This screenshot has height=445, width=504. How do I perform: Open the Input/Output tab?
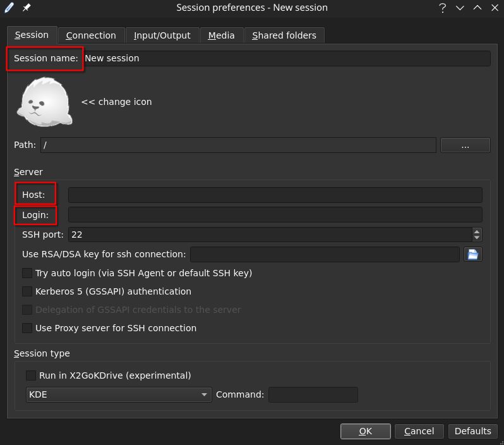click(x=162, y=35)
